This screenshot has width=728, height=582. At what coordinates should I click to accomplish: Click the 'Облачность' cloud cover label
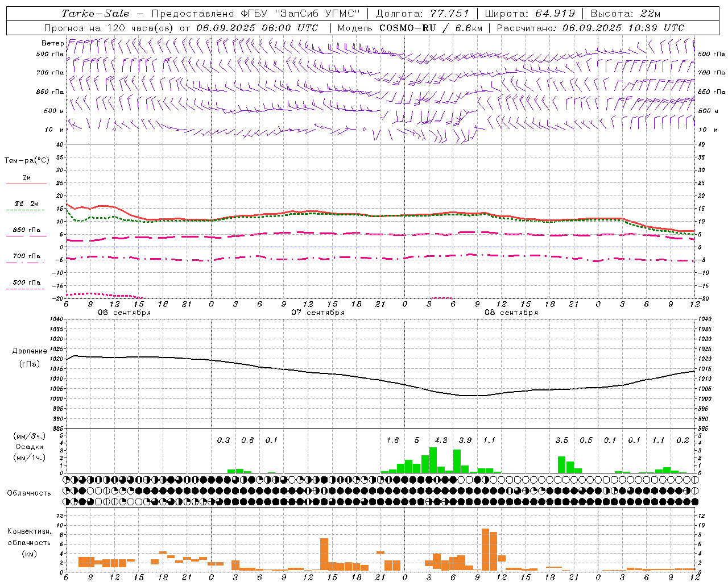pyautogui.click(x=28, y=493)
